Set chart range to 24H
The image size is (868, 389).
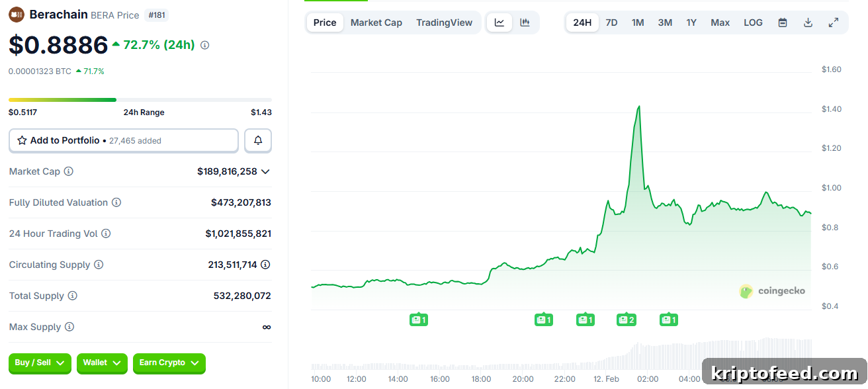[582, 22]
